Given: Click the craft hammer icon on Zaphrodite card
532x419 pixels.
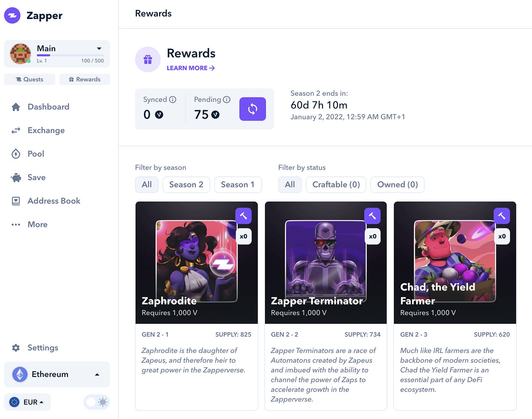Looking at the screenshot, I should [243, 216].
